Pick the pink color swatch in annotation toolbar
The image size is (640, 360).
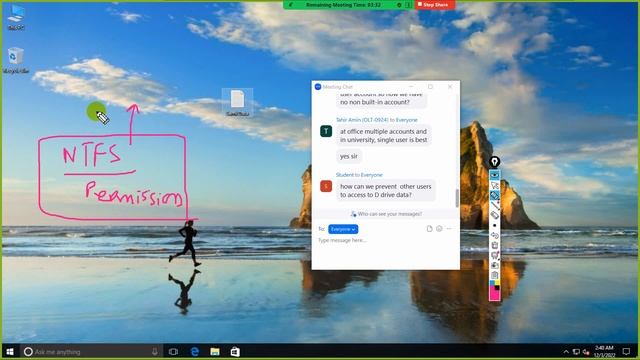coord(494,294)
